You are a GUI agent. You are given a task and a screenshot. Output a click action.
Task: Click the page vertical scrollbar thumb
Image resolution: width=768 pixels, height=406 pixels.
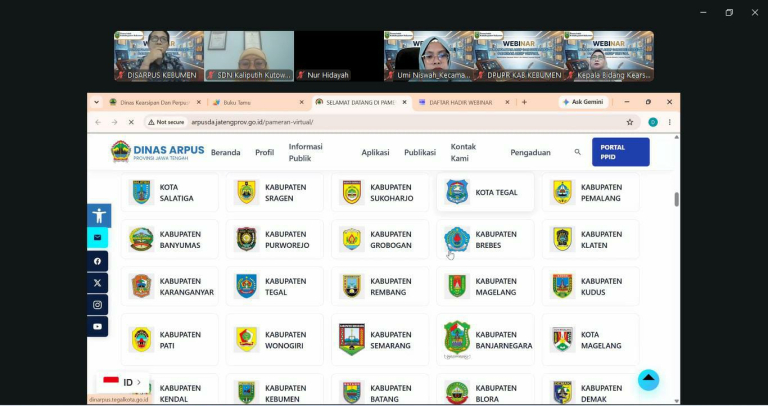(676, 199)
